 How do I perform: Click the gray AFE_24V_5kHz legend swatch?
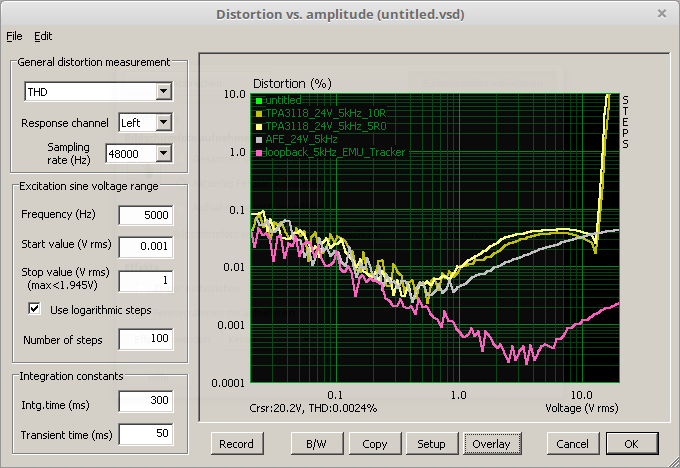pyautogui.click(x=258, y=140)
